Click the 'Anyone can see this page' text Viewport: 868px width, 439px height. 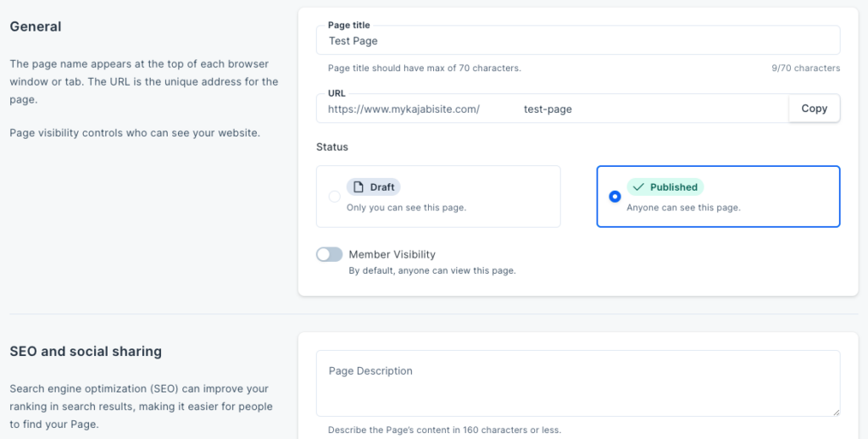point(683,208)
